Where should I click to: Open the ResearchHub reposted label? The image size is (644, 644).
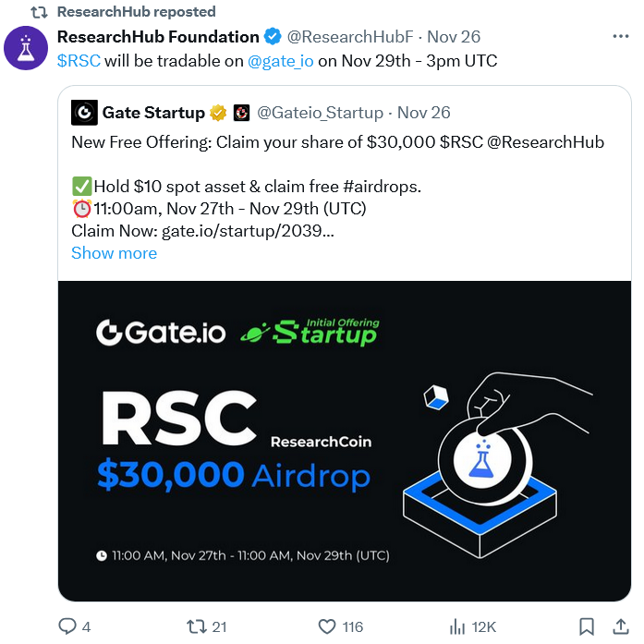[x=136, y=11]
